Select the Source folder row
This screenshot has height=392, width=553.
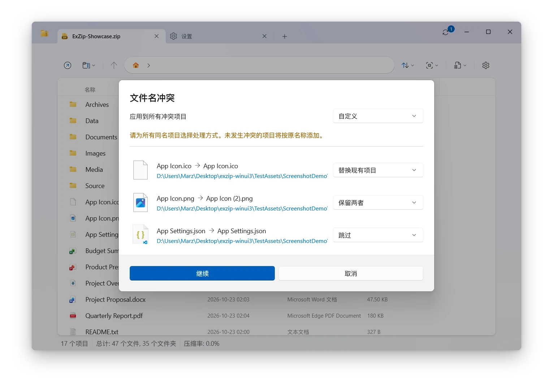point(88,186)
